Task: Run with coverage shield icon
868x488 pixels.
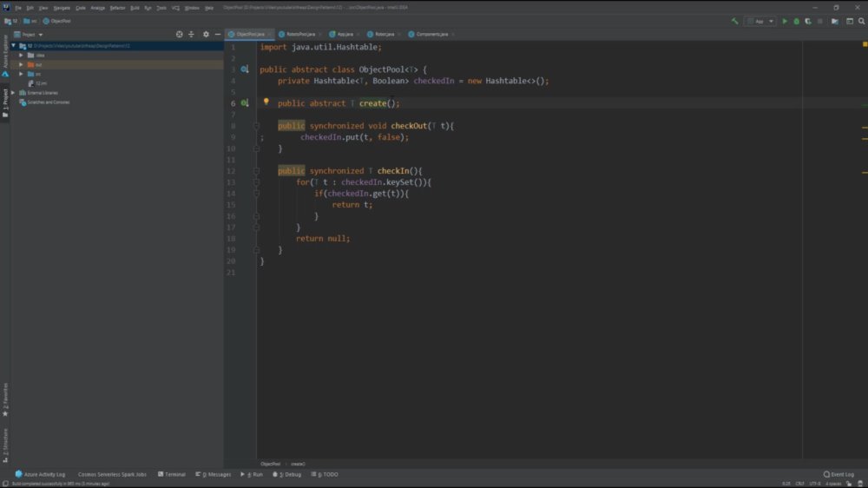Action: (808, 21)
